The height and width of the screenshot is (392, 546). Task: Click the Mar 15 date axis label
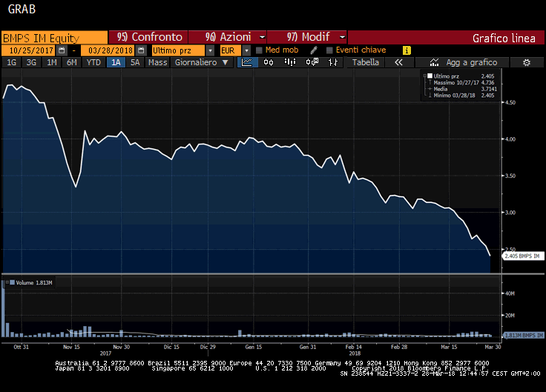point(449,347)
